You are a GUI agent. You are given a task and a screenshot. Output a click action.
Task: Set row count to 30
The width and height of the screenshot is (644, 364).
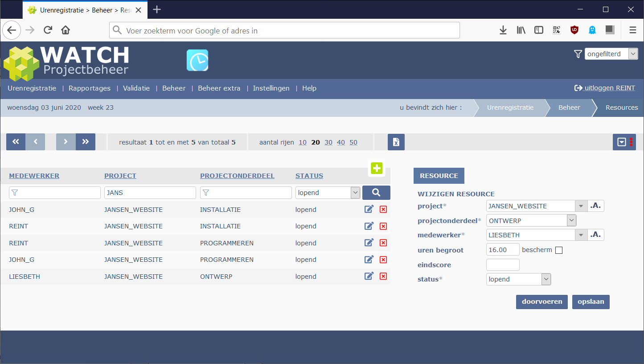pos(328,142)
